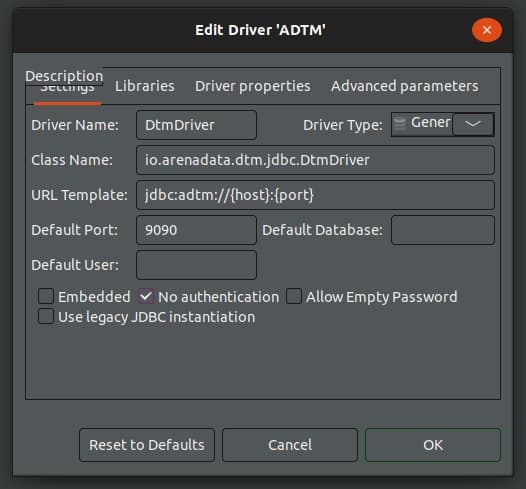526x489 pixels.
Task: Click the 'URL Template:' label
Action: point(80,195)
